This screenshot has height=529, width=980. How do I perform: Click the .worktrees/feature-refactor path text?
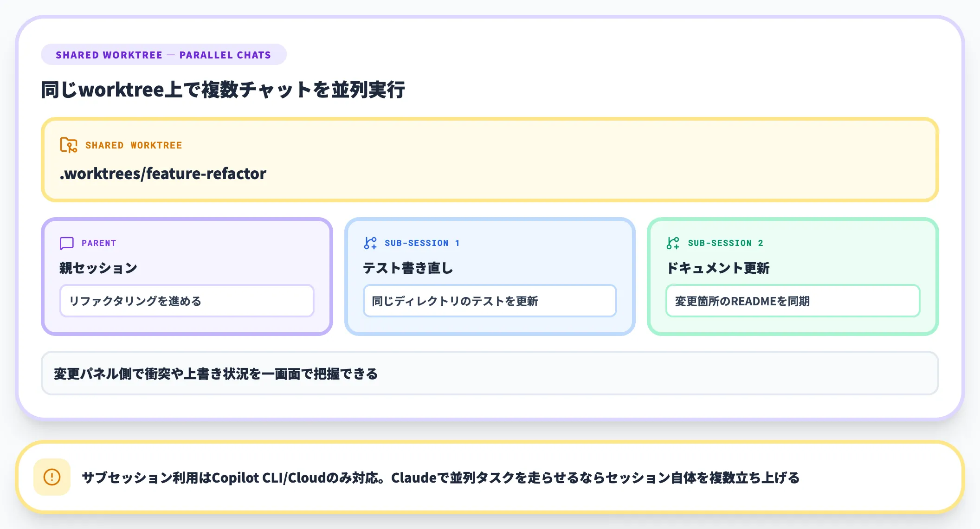(163, 174)
